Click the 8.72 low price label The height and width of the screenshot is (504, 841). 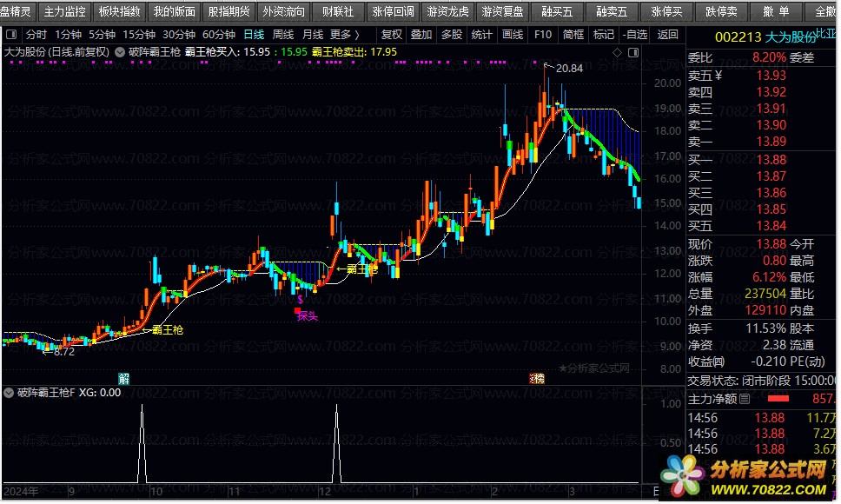click(x=63, y=352)
